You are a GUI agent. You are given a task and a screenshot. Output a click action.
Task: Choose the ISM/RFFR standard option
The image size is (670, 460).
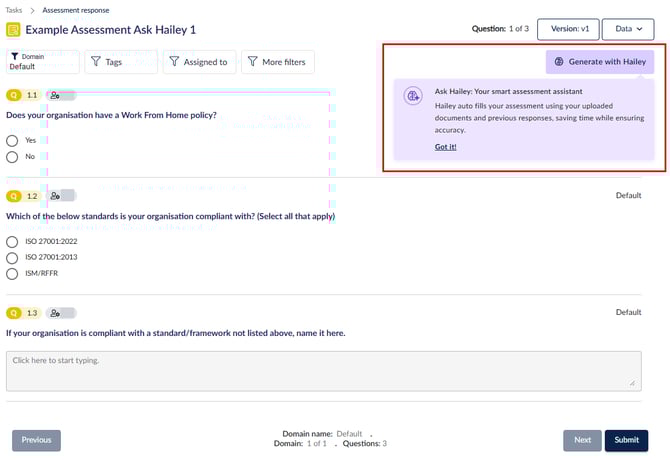[13, 273]
